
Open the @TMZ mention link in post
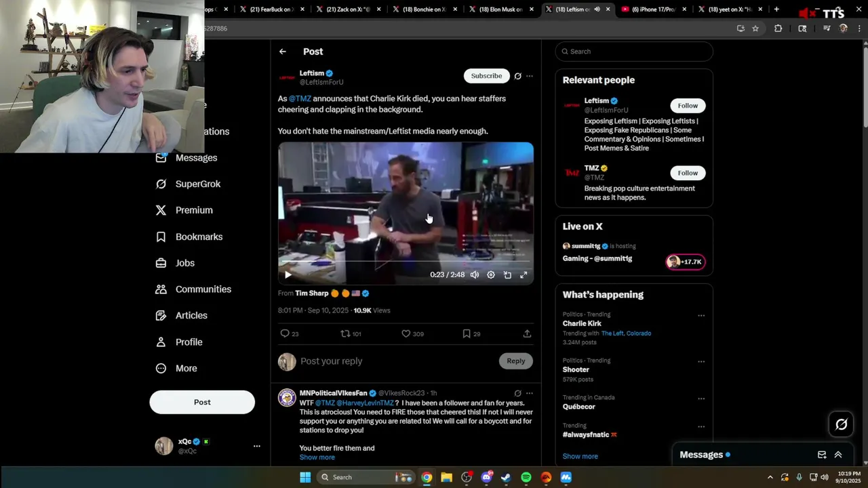pyautogui.click(x=300, y=99)
